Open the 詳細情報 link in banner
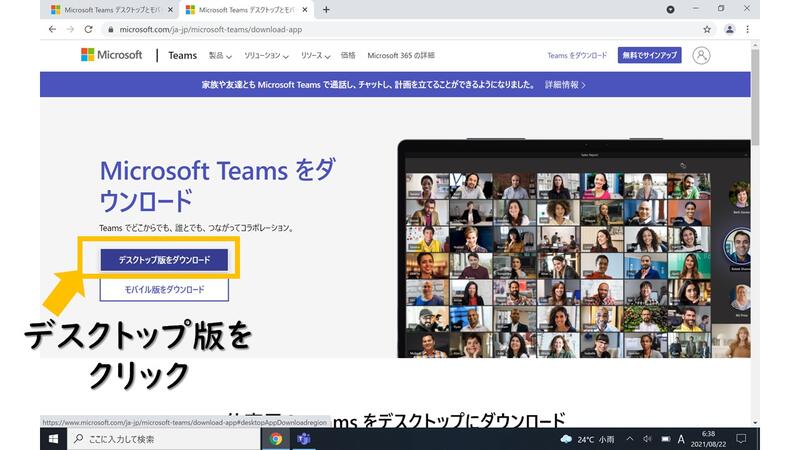 point(565,85)
